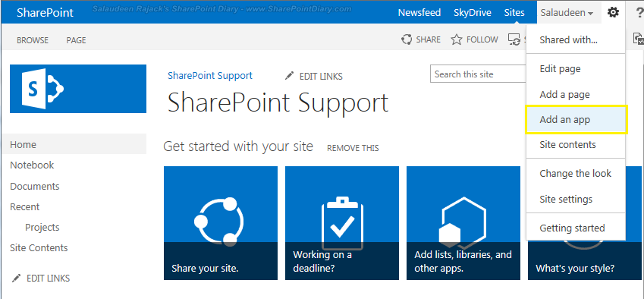The image size is (644, 299).
Task: Select Site contents in the settings menu
Action: [x=576, y=145]
